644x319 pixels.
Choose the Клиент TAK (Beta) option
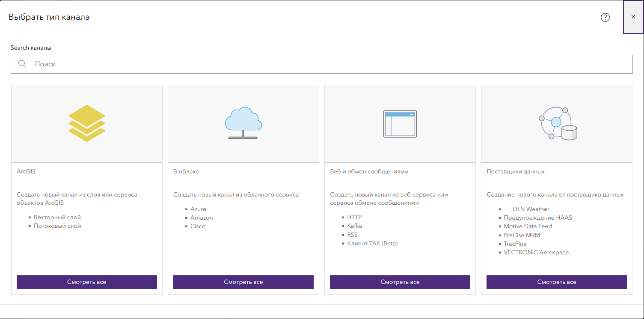372,243
